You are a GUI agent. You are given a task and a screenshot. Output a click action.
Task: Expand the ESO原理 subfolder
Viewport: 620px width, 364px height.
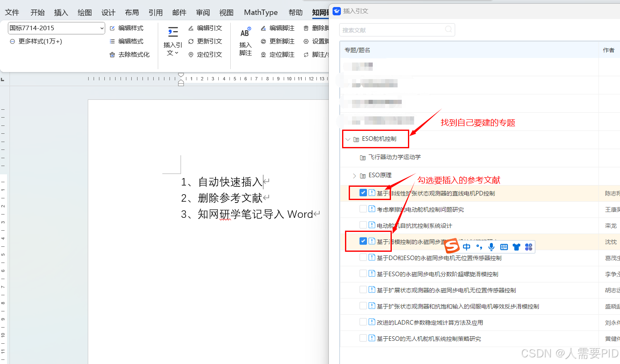coord(355,176)
